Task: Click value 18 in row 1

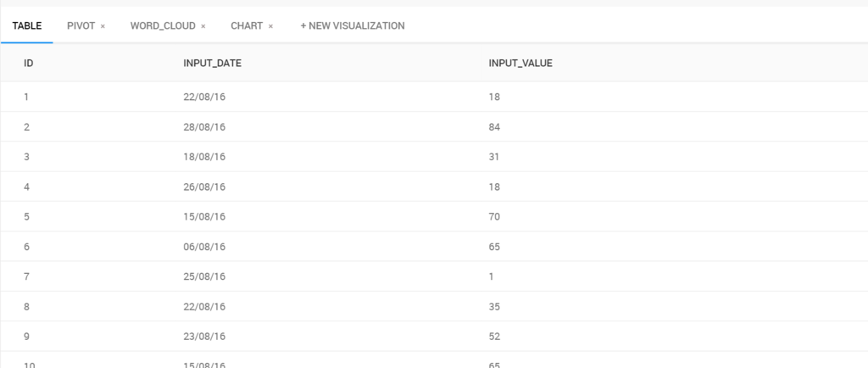Action: (x=494, y=97)
